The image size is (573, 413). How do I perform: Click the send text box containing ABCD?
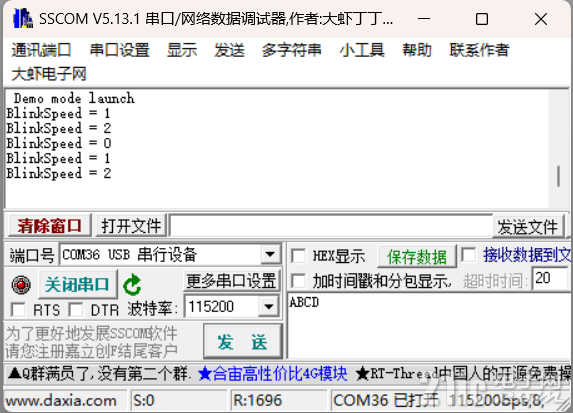click(x=429, y=325)
